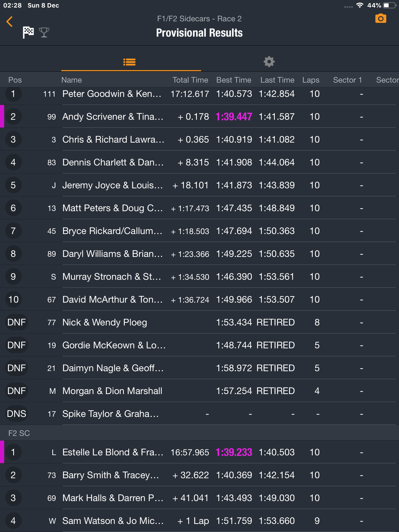399x532 pixels.
Task: Tap the Wi-Fi status icon
Action: click(x=360, y=5)
